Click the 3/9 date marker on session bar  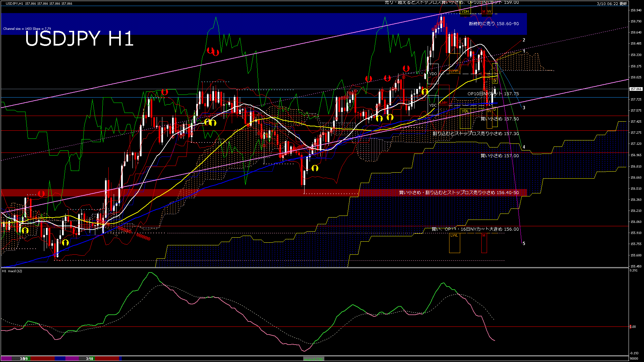(x=24, y=359)
